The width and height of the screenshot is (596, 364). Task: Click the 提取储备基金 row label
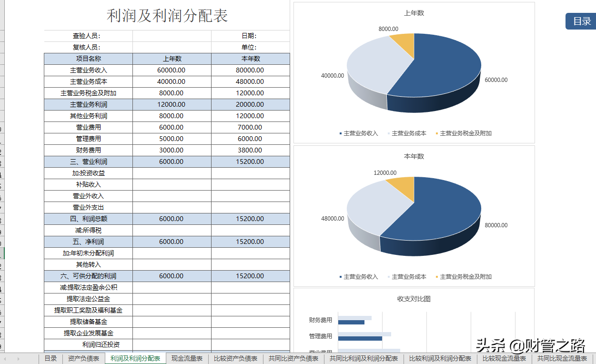coord(88,322)
